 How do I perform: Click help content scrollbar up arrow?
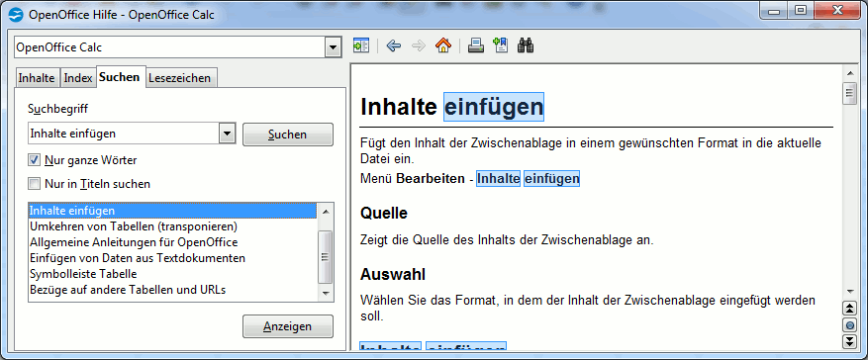(x=849, y=73)
